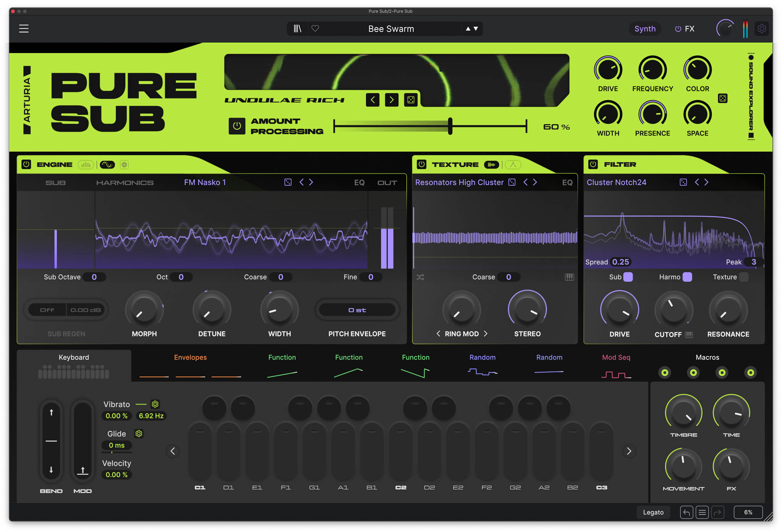The width and height of the screenshot is (782, 532).
Task: Toggle Sub routing into the filter
Action: 628,277
